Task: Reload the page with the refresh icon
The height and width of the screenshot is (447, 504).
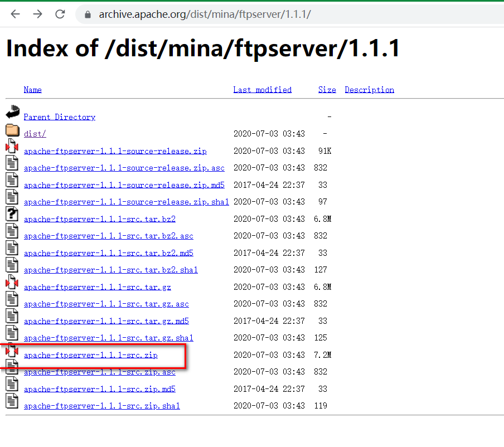Action: [x=60, y=14]
